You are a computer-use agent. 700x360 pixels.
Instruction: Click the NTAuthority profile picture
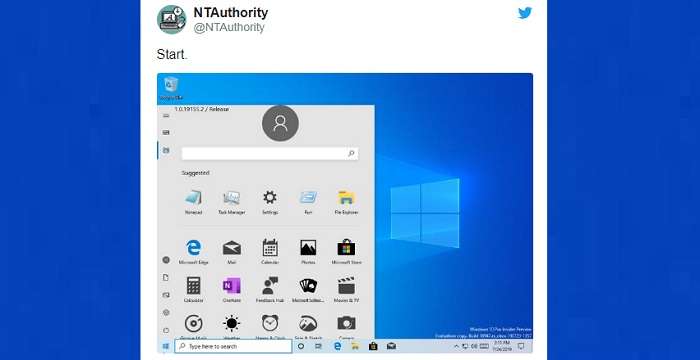(x=171, y=19)
